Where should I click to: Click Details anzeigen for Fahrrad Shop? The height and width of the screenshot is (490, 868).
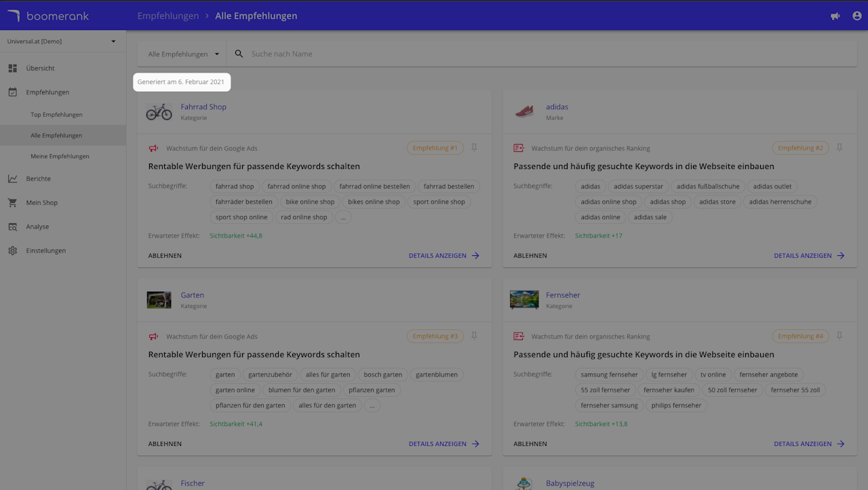coord(444,256)
